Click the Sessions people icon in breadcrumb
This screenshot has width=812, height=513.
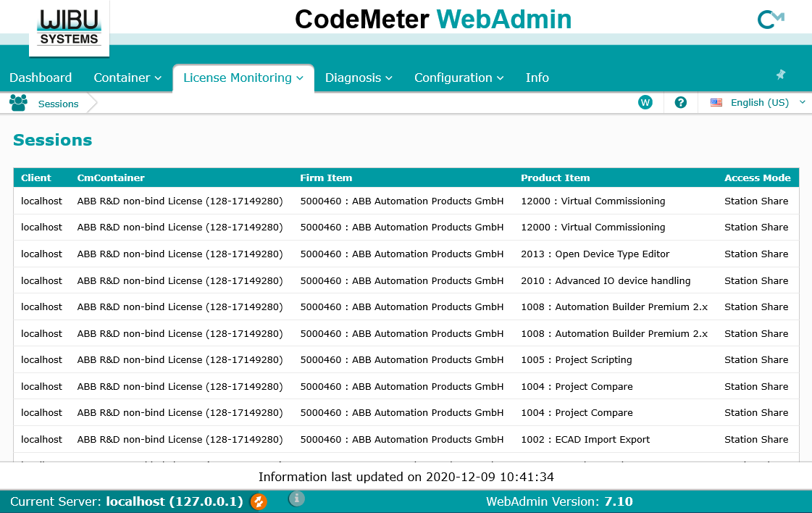click(18, 103)
